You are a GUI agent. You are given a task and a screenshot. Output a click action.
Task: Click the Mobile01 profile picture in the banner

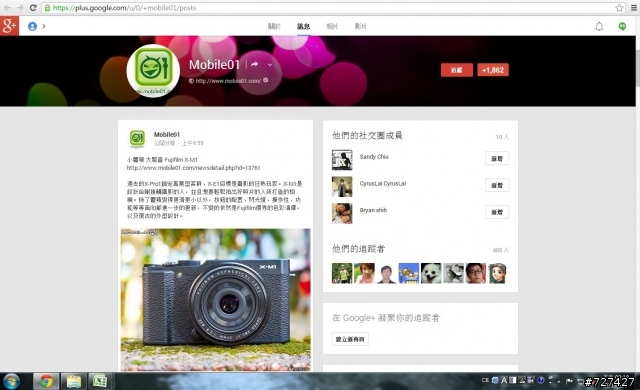tap(153, 71)
